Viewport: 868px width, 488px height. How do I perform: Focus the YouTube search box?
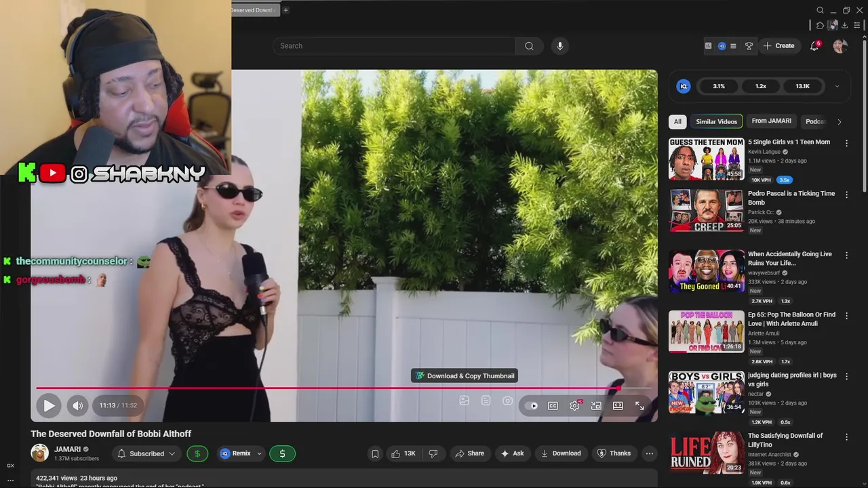393,46
